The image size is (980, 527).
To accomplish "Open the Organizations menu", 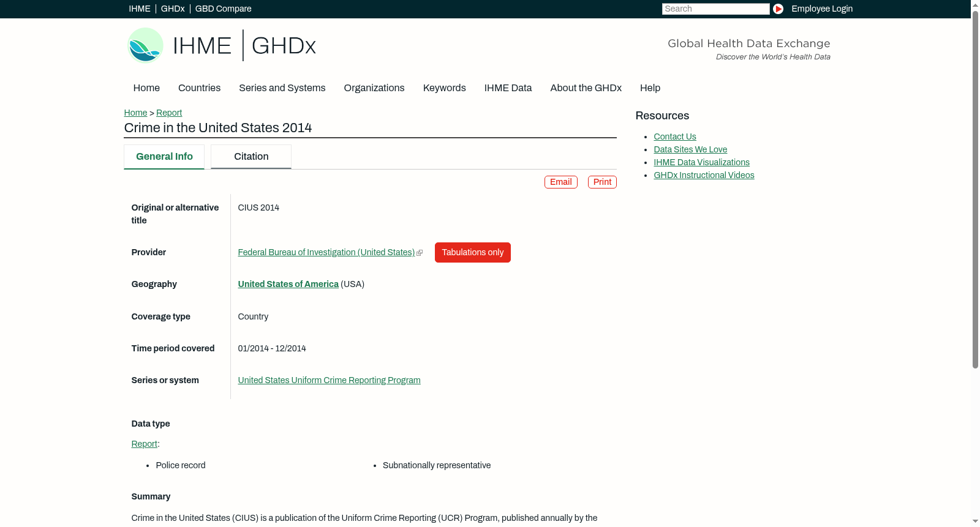I will pos(374,88).
